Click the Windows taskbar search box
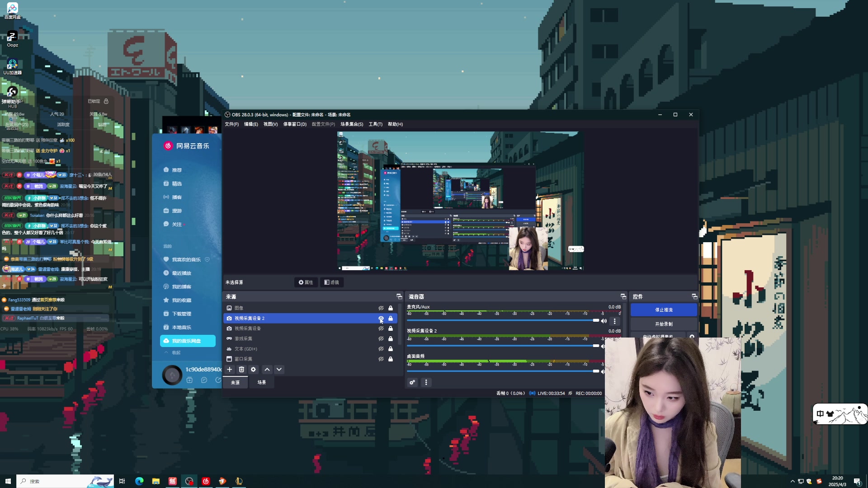Image resolution: width=868 pixels, height=488 pixels. [65, 481]
